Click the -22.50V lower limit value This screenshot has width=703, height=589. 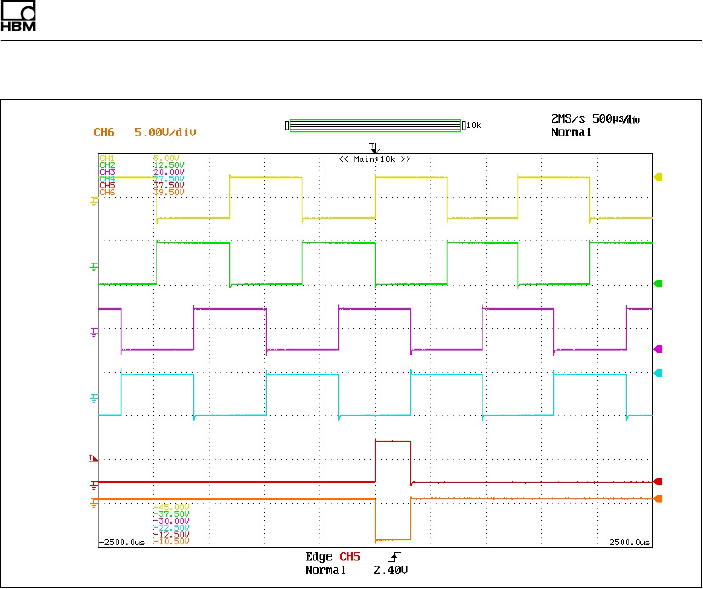click(x=171, y=528)
